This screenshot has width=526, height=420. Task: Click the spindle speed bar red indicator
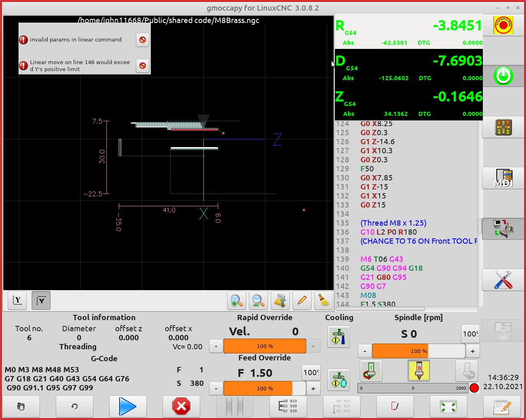(x=474, y=388)
